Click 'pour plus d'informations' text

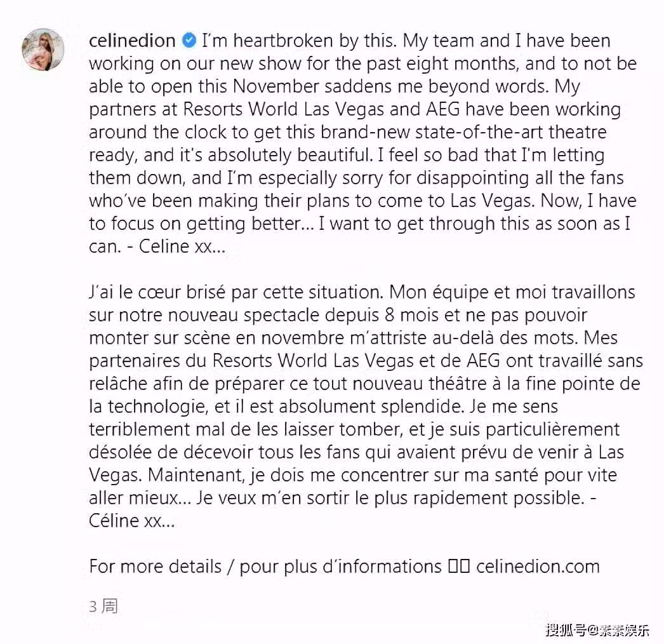point(340,566)
